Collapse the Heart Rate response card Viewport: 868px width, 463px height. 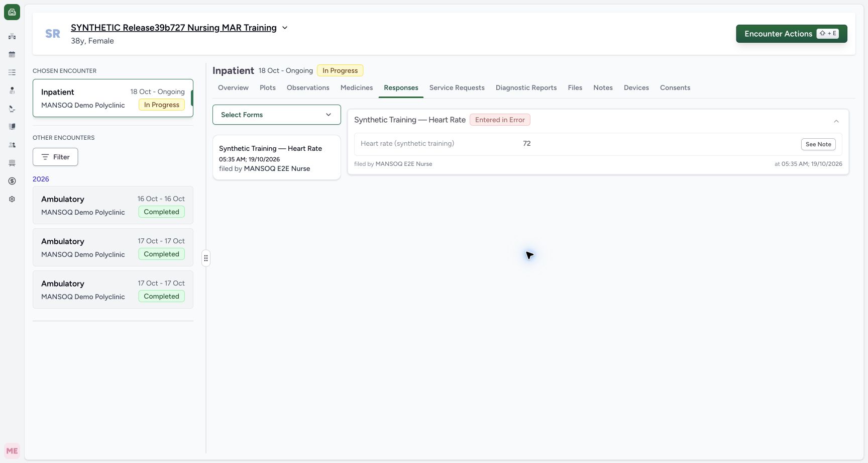836,121
